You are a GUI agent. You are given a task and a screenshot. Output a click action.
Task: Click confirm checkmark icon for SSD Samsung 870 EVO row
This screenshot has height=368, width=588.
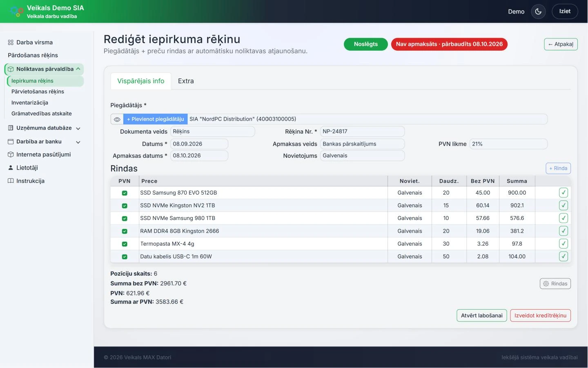563,193
